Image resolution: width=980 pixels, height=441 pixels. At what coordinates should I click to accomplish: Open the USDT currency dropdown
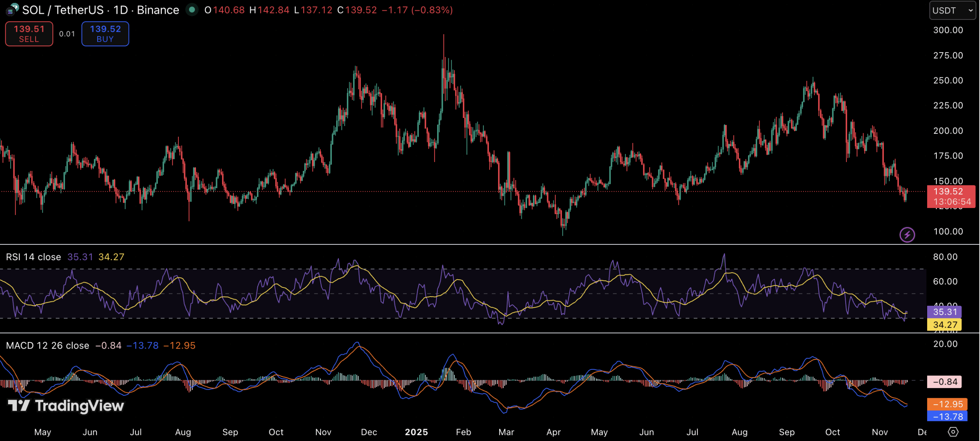pos(952,10)
